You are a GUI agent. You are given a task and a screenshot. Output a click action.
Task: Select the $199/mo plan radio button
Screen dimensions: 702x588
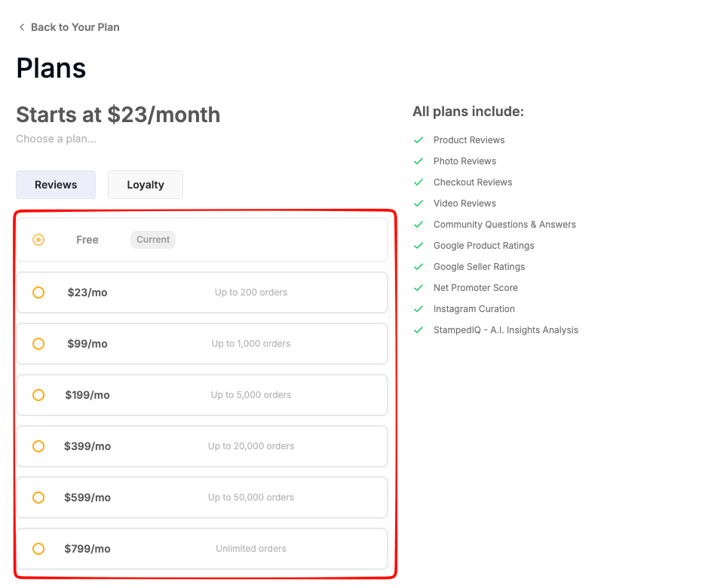[x=38, y=395]
